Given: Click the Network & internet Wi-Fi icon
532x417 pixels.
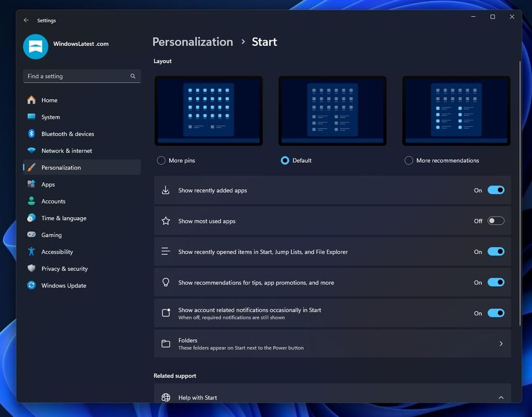Looking at the screenshot, I should click(31, 151).
